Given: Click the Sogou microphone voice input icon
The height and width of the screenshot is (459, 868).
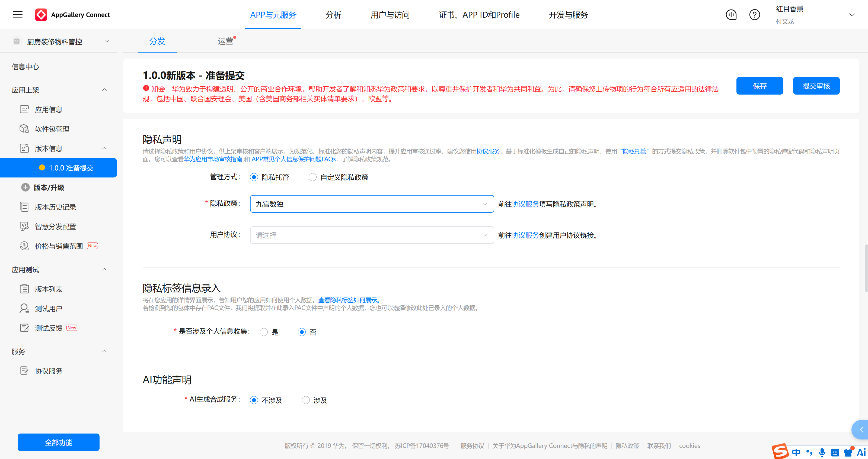Looking at the screenshot, I should [822, 452].
